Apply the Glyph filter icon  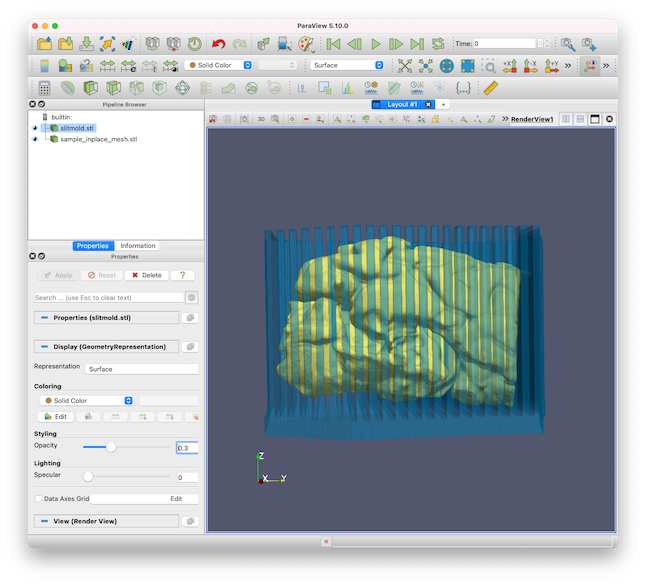(x=183, y=88)
